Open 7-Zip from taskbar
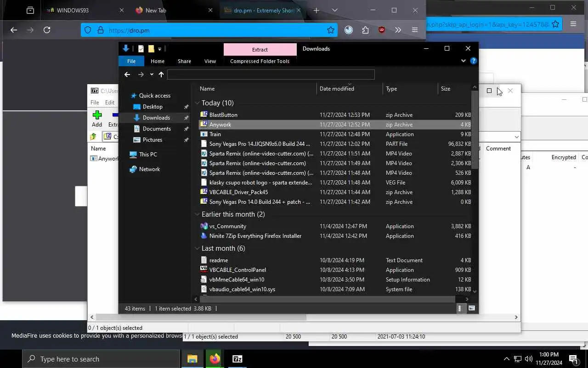The height and width of the screenshot is (368, 588). [237, 359]
